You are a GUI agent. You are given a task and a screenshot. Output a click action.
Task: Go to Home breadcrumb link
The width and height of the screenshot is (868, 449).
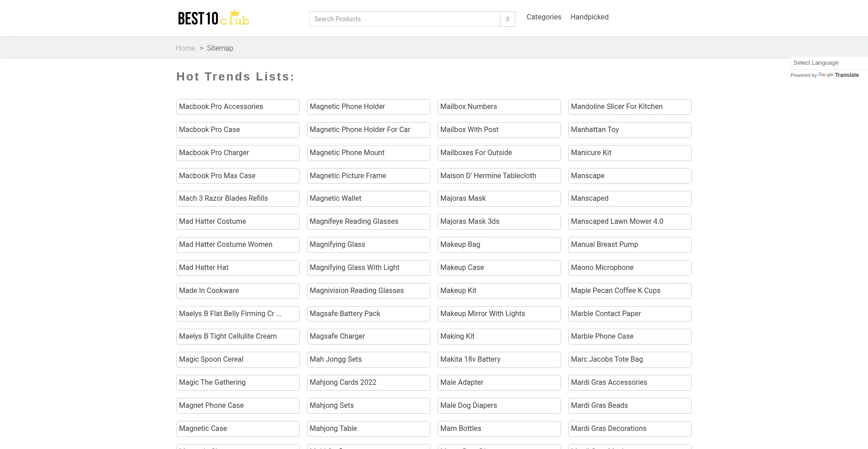185,48
